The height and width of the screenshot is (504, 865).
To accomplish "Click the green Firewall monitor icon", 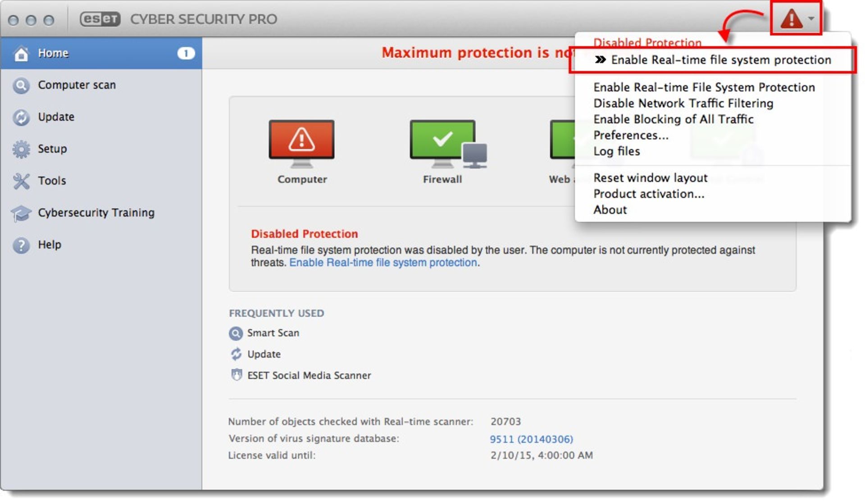I will pyautogui.click(x=448, y=144).
